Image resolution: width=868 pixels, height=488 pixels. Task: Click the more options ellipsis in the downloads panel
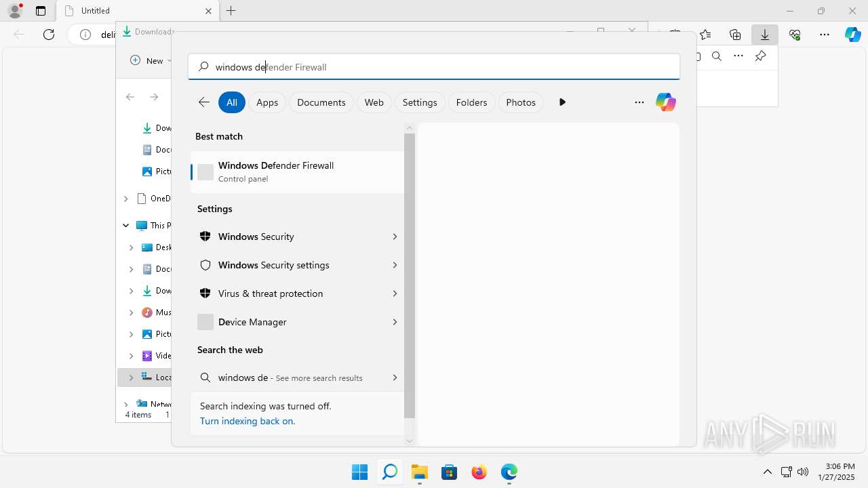tap(738, 56)
